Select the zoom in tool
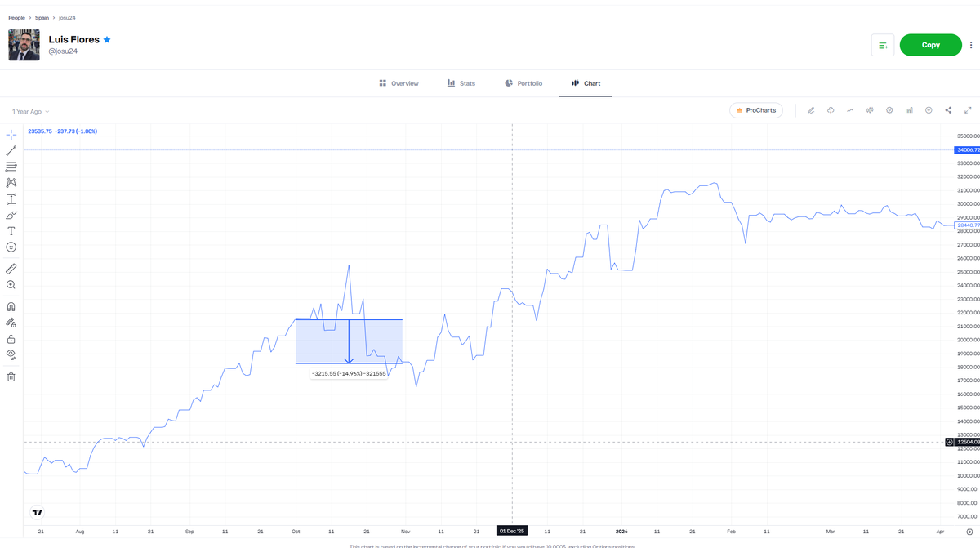Image resolution: width=980 pixels, height=548 pixels. coord(11,285)
